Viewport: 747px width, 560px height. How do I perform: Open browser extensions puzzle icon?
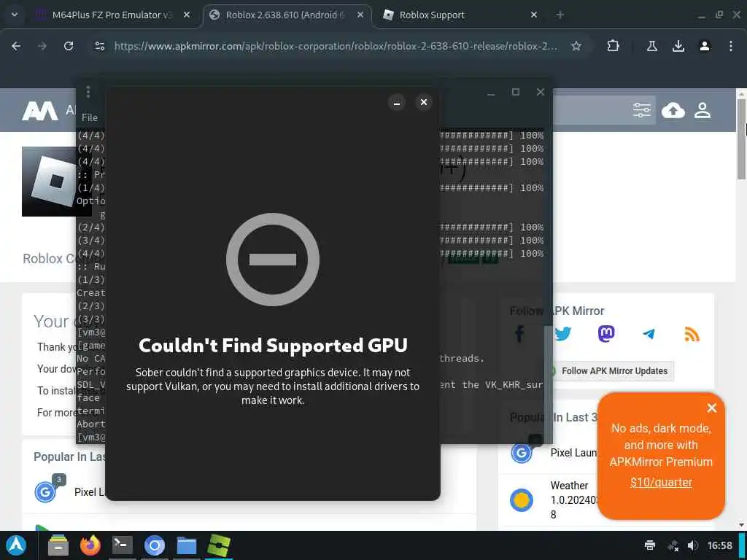(x=613, y=46)
